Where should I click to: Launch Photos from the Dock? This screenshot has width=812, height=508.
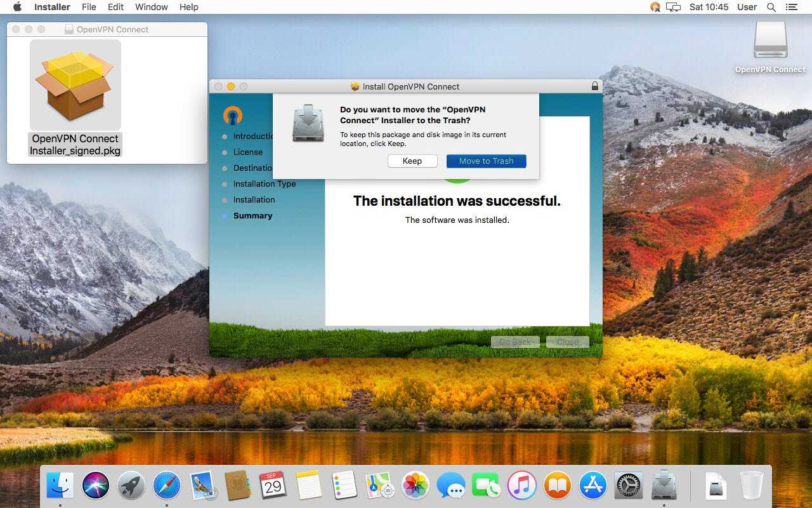(416, 486)
